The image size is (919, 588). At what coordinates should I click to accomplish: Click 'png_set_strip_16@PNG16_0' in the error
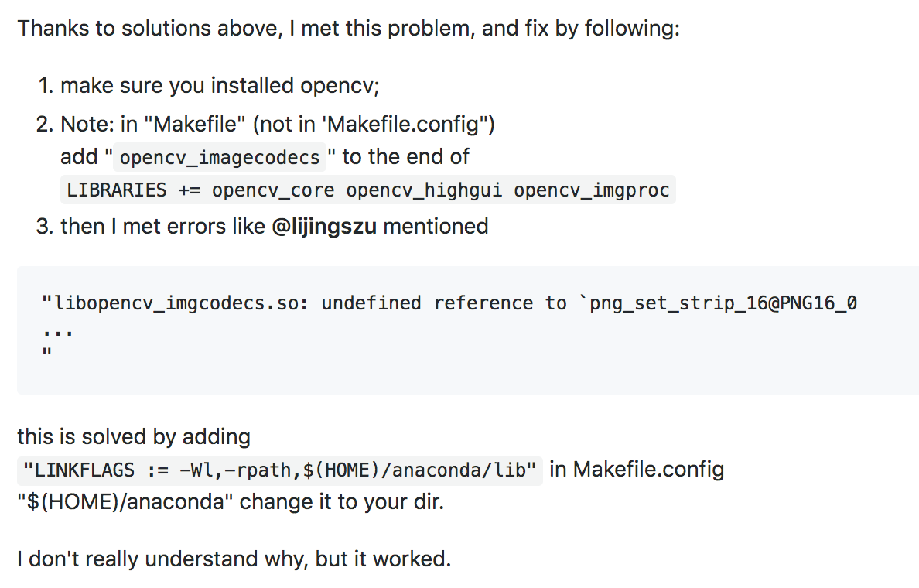click(723, 303)
